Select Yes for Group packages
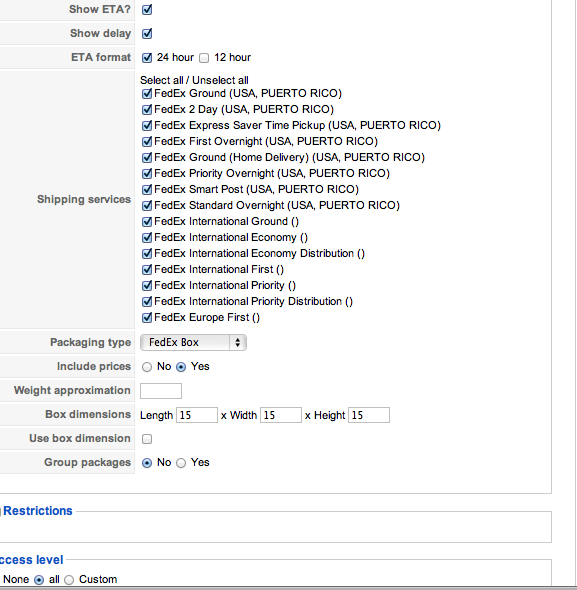The width and height of the screenshot is (577, 590). (x=181, y=463)
